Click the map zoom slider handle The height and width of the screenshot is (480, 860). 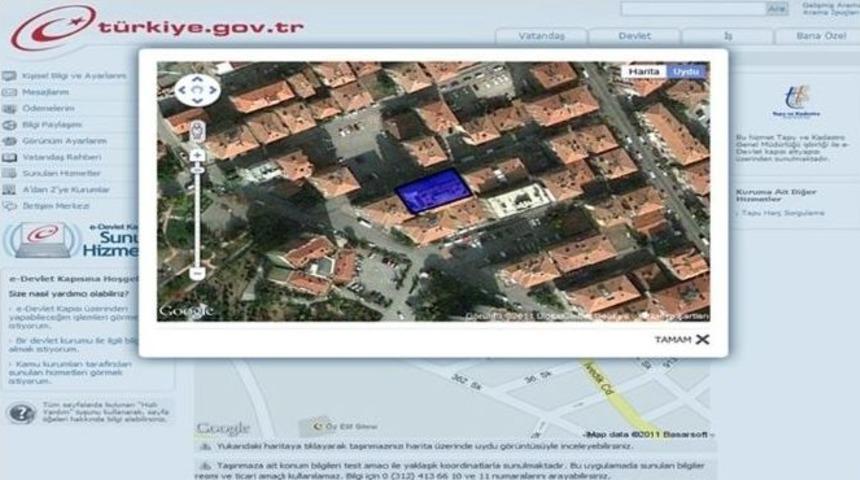tap(197, 171)
